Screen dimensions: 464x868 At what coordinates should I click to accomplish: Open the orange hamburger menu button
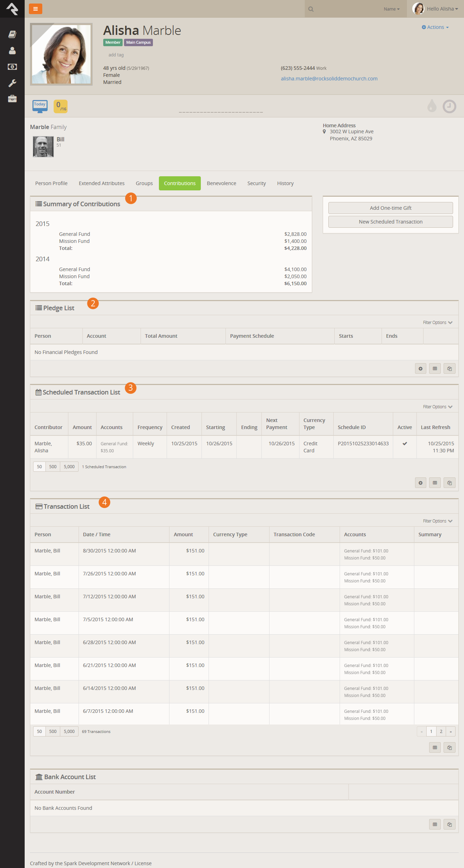tap(35, 9)
